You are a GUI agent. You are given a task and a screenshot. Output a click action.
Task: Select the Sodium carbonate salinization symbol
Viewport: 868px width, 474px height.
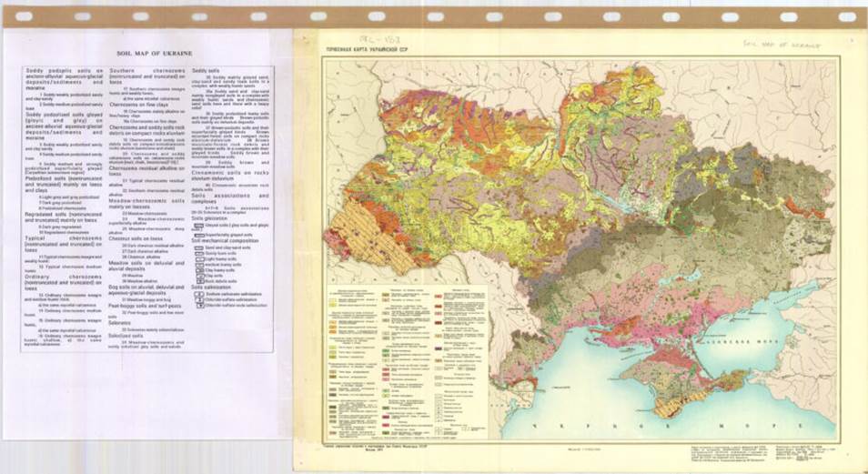click(x=197, y=295)
